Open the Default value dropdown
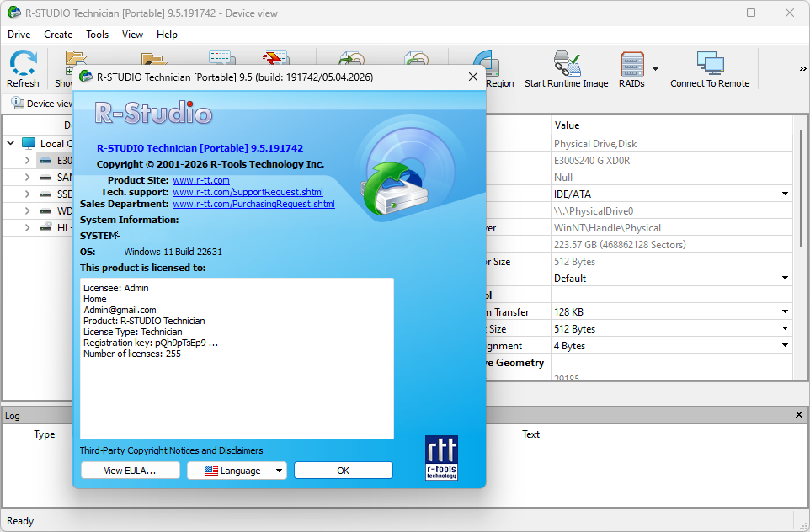The image size is (810, 532). point(785,278)
